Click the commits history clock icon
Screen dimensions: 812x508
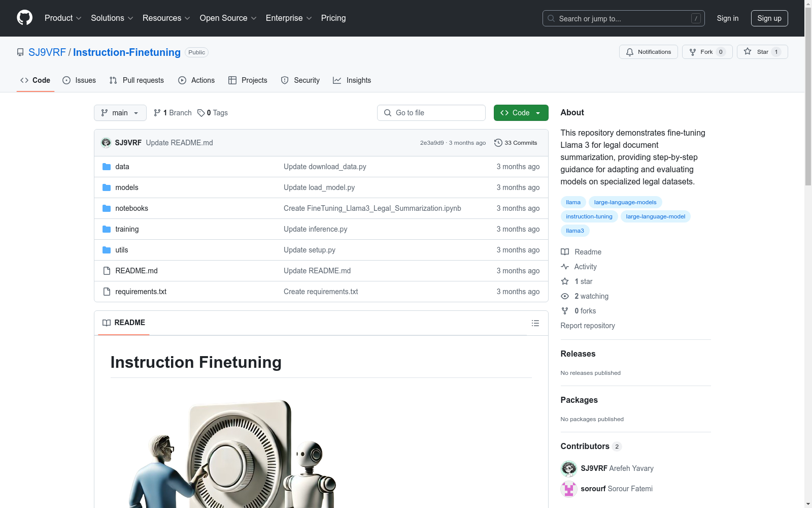498,143
